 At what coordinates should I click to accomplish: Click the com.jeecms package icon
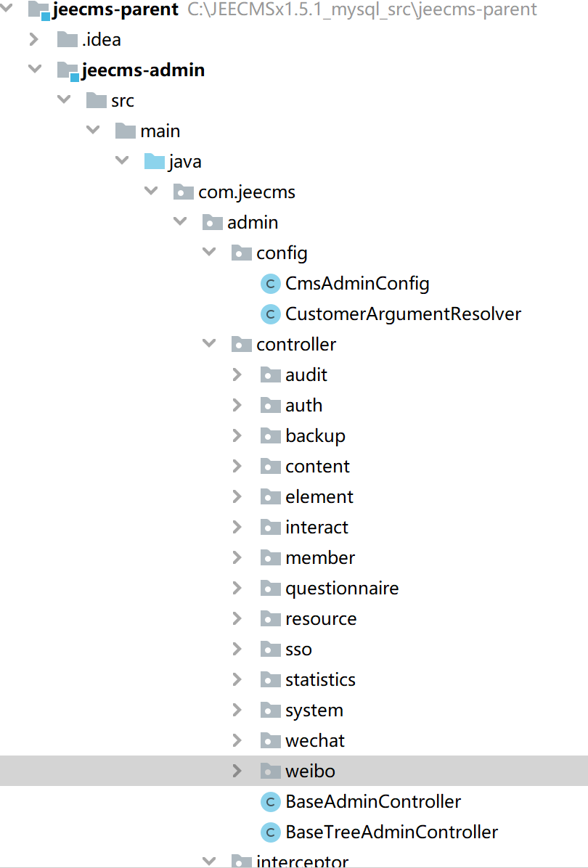[183, 192]
